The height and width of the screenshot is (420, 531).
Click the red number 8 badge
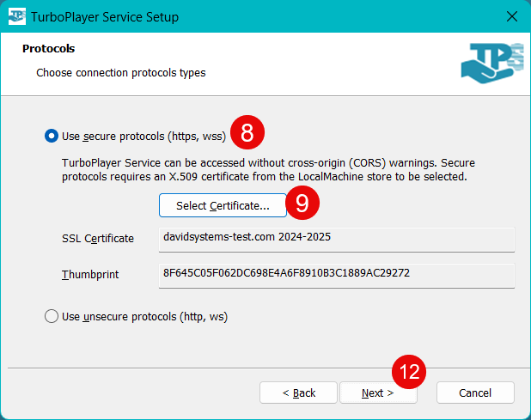click(x=247, y=133)
